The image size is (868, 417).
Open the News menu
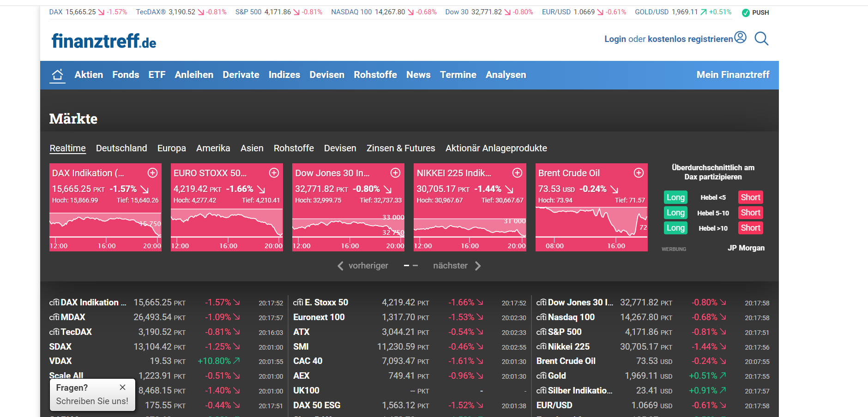(x=418, y=75)
